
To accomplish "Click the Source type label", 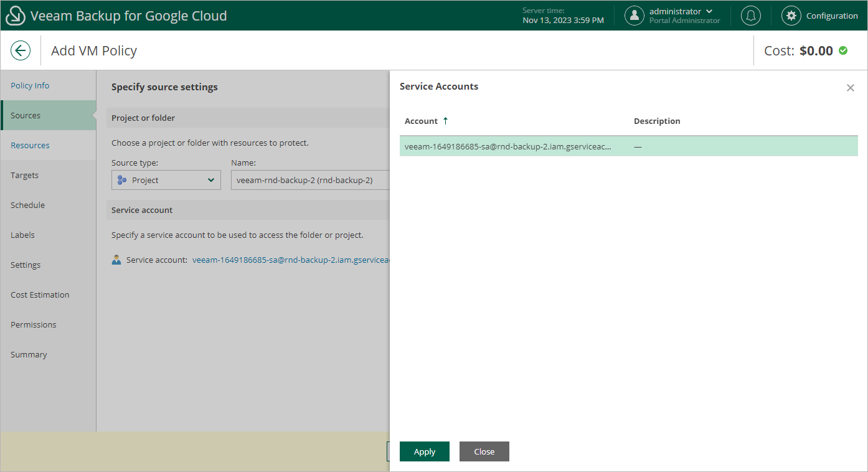I will pyautogui.click(x=134, y=163).
